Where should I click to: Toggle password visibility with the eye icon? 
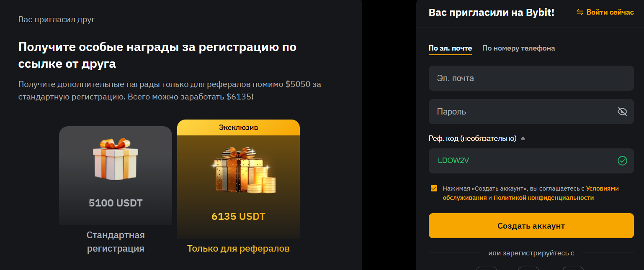622,112
